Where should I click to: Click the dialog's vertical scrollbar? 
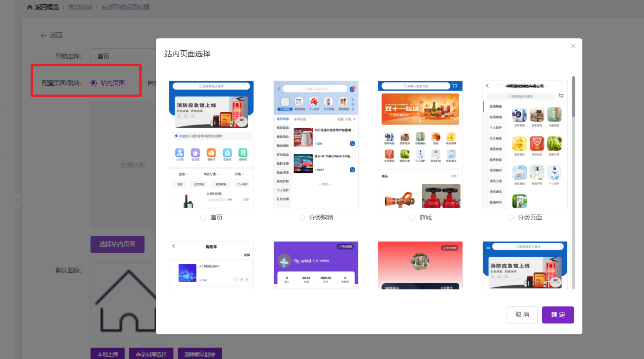(x=573, y=97)
